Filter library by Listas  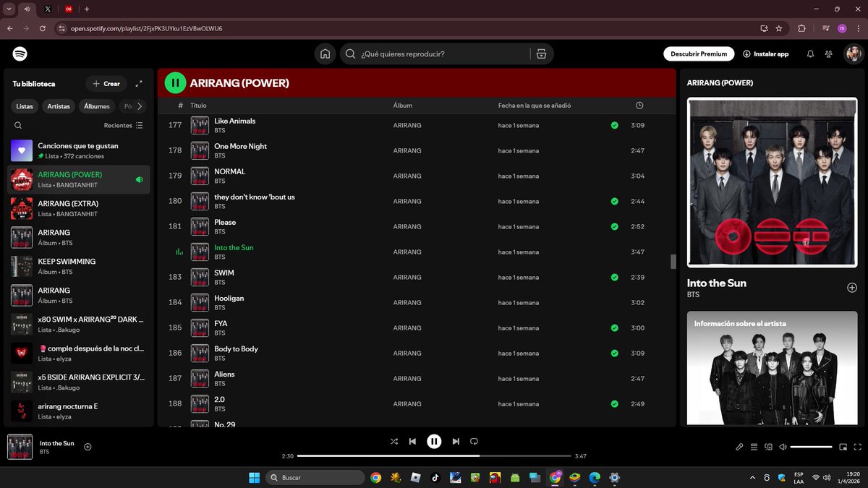pos(25,106)
